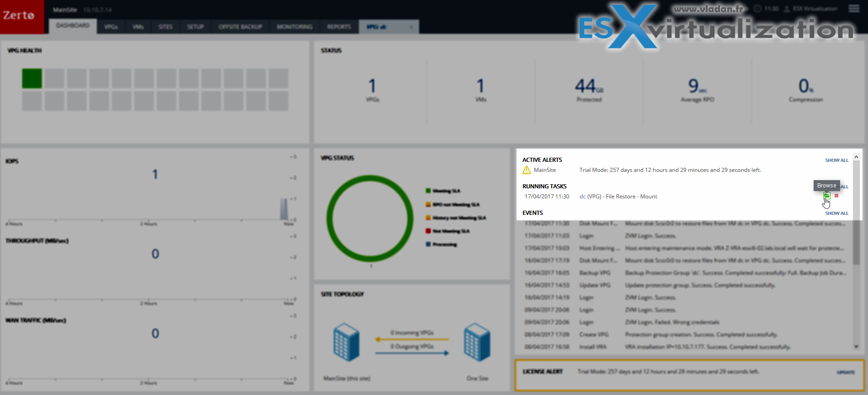Open the VPGs tab
The image size is (868, 395).
(x=111, y=27)
